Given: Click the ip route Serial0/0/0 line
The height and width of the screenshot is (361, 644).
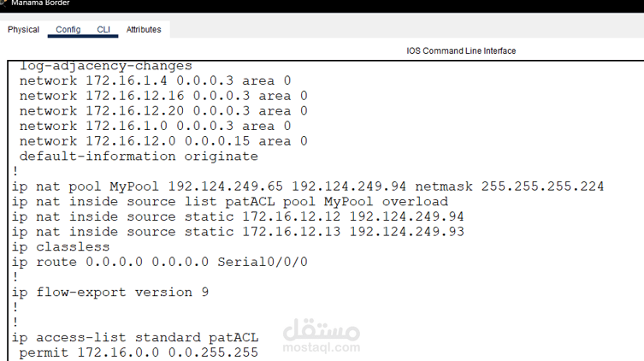Looking at the screenshot, I should point(159,262).
